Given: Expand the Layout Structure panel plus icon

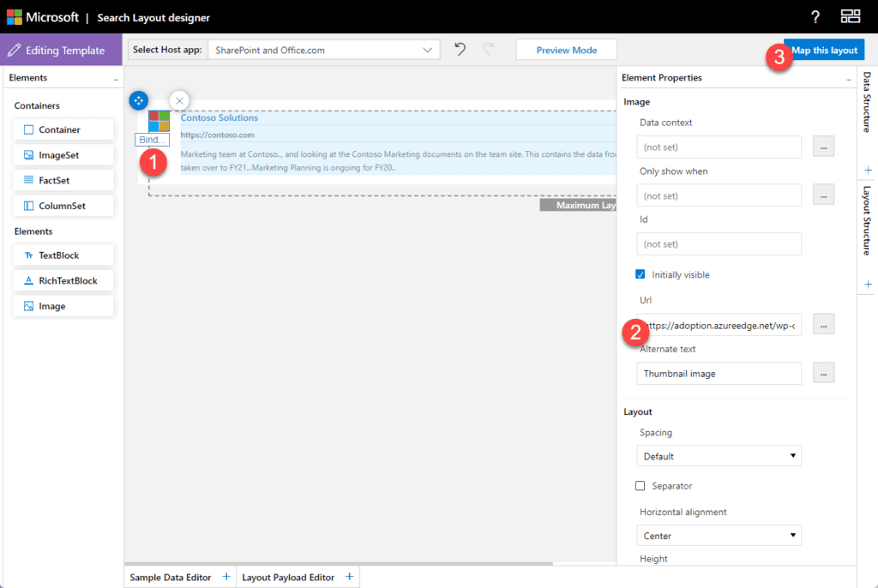Looking at the screenshot, I should coord(868,285).
